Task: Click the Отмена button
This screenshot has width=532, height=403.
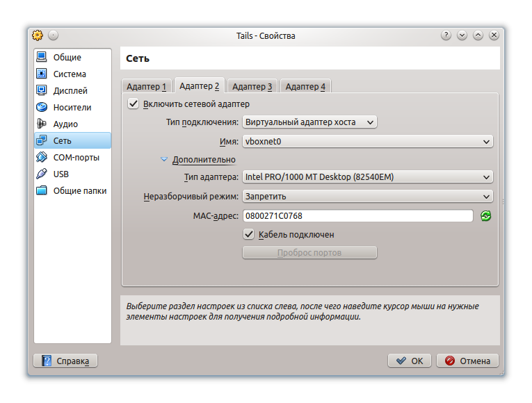Action: click(467, 361)
